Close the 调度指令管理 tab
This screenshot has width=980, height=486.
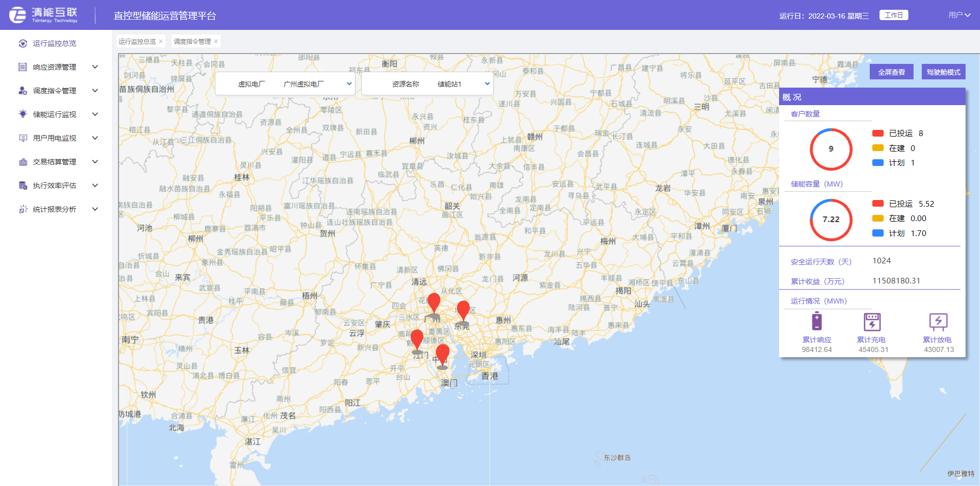[216, 42]
